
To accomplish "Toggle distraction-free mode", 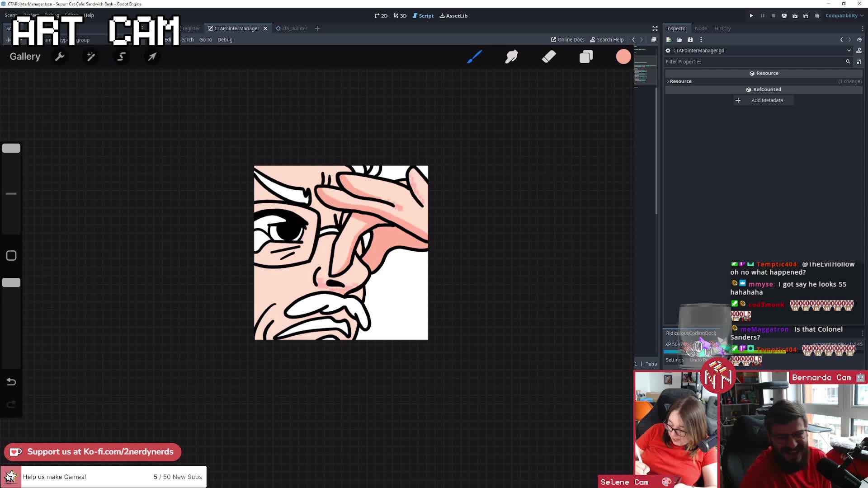I will [655, 28].
